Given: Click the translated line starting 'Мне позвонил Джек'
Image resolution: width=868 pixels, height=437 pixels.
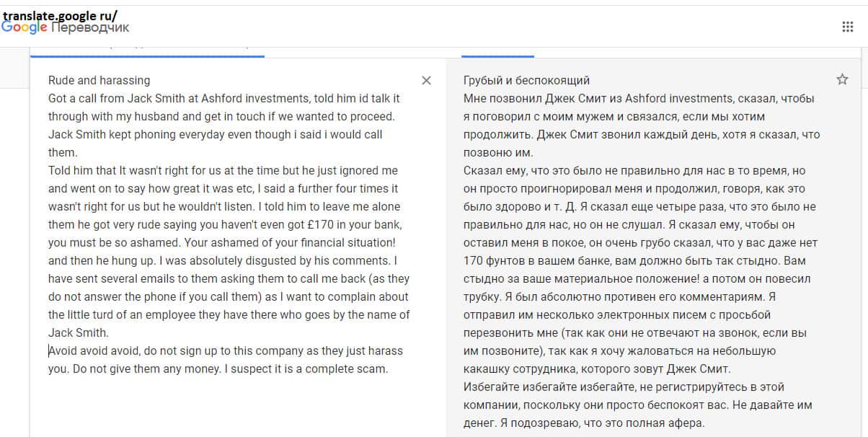Looking at the screenshot, I should pos(639,98).
